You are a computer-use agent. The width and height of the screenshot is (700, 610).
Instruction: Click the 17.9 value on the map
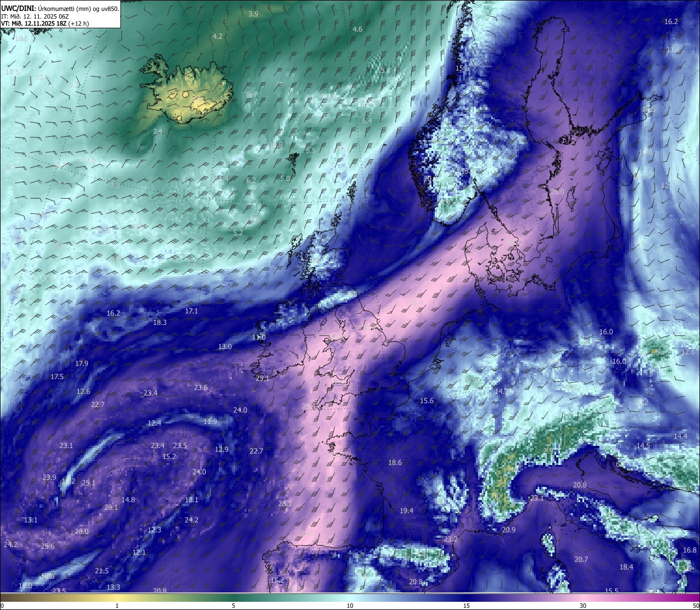click(81, 363)
